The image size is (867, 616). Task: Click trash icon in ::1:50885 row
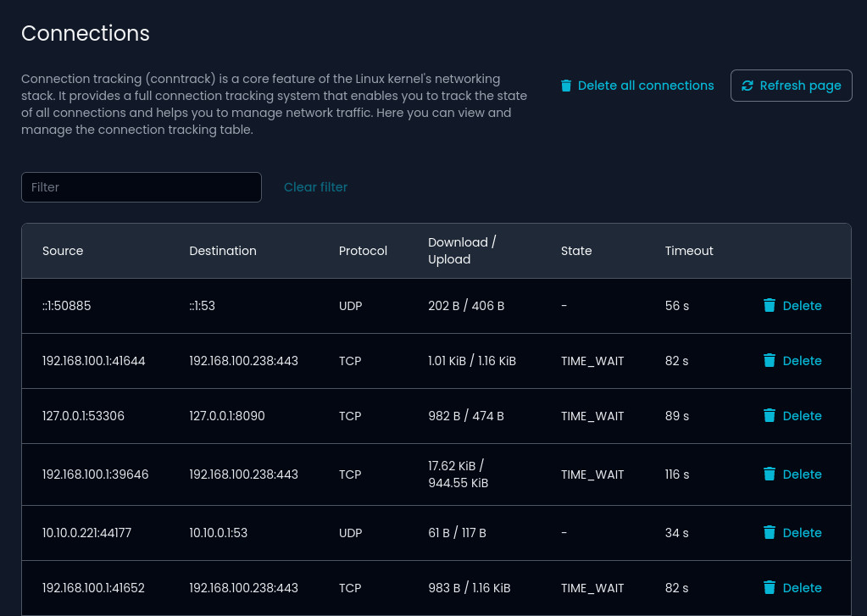pyautogui.click(x=770, y=305)
